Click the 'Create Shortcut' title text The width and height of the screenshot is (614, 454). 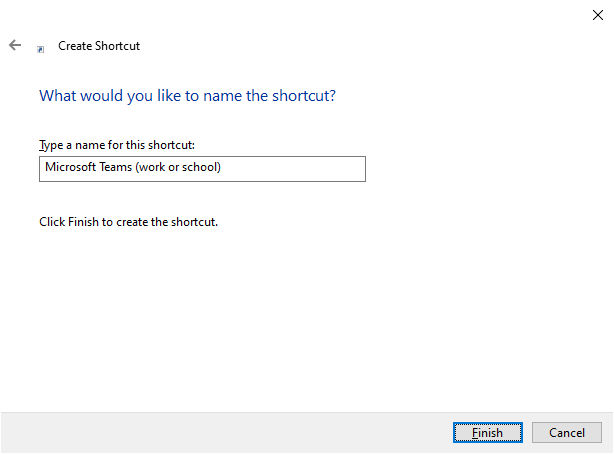point(99,46)
